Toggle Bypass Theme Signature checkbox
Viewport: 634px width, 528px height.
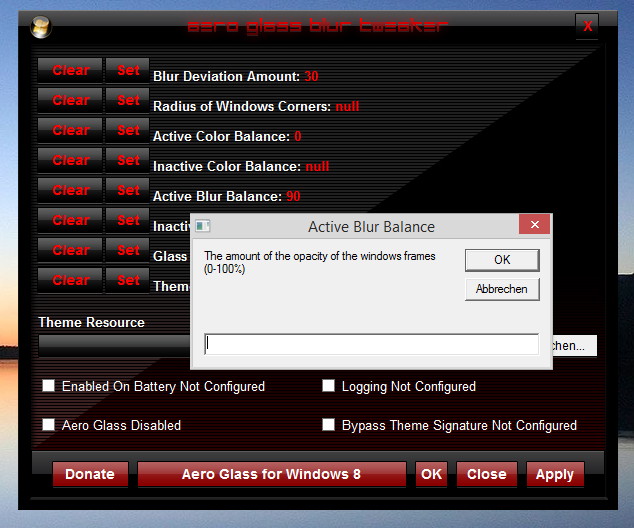click(x=328, y=425)
